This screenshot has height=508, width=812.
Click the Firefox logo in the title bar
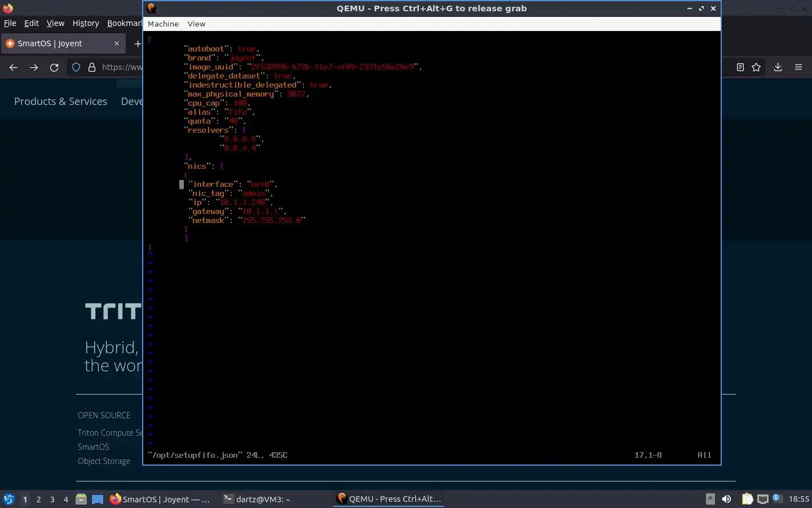point(8,8)
